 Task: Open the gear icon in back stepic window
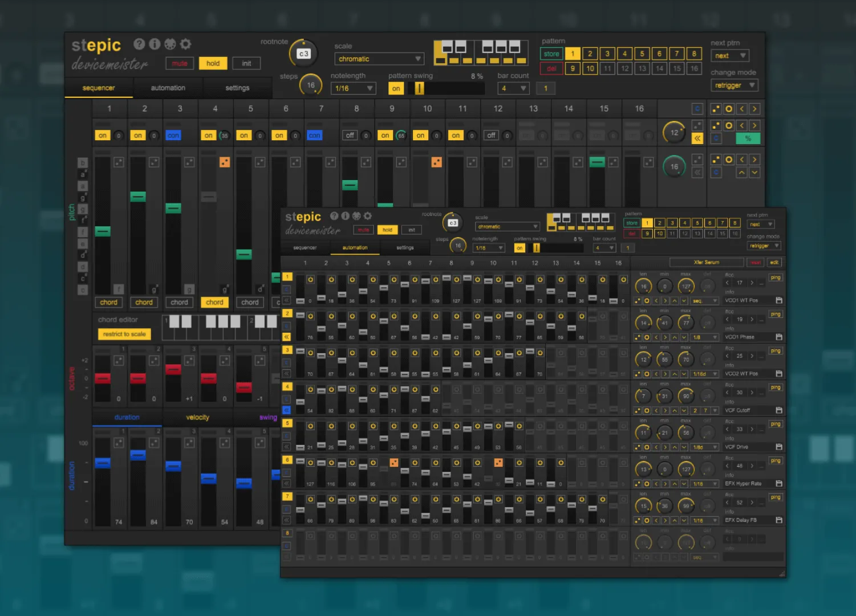click(185, 44)
